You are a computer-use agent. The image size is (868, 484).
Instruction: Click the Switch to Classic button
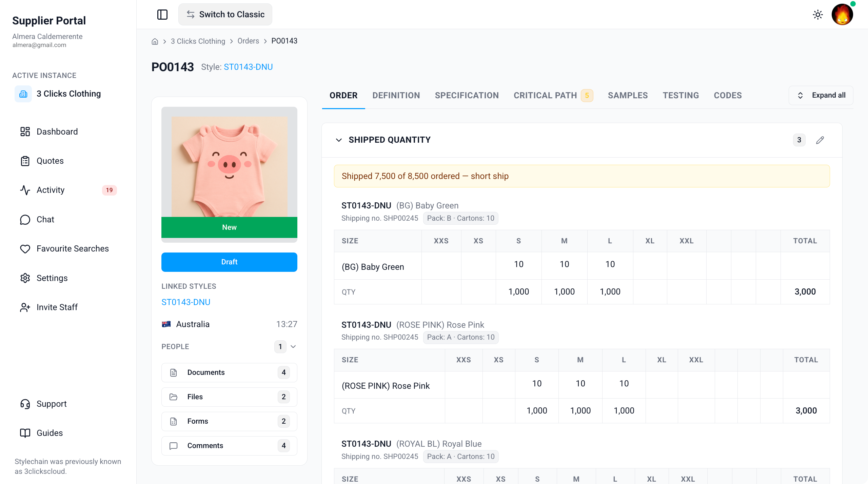[225, 15]
